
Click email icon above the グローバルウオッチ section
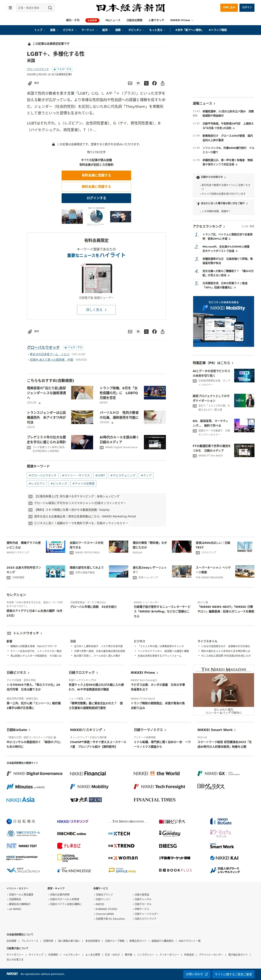coord(130,332)
